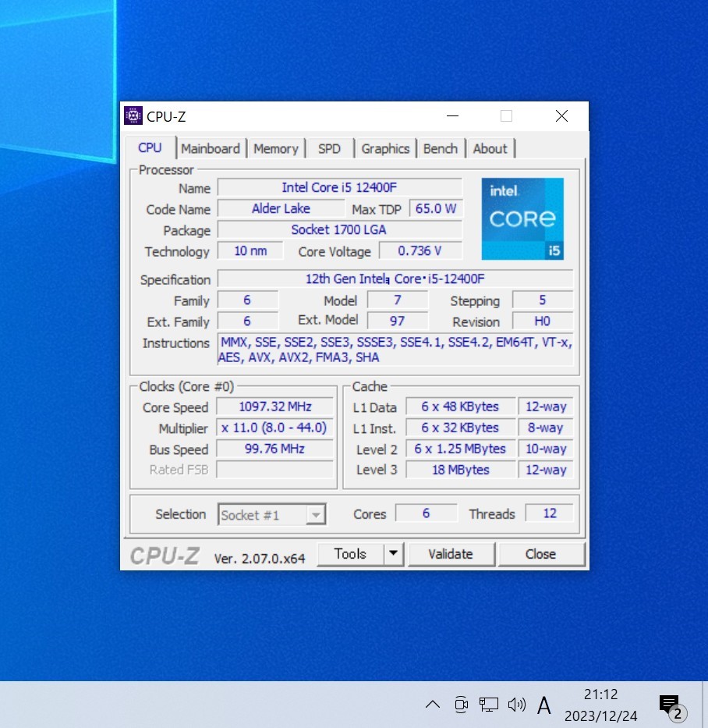Open network status tray icon

(x=489, y=705)
